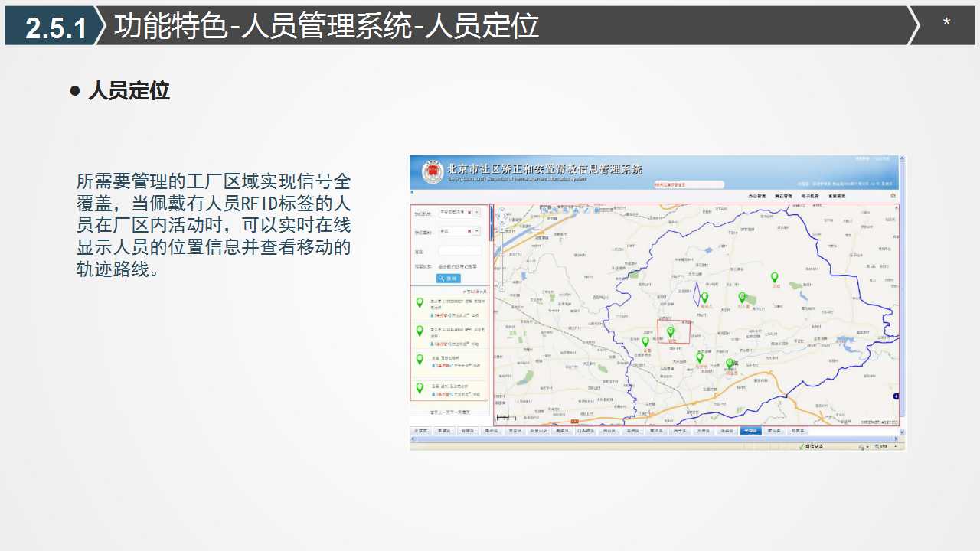
Task: Switch to the 北京市 tab below map
Action: point(421,431)
